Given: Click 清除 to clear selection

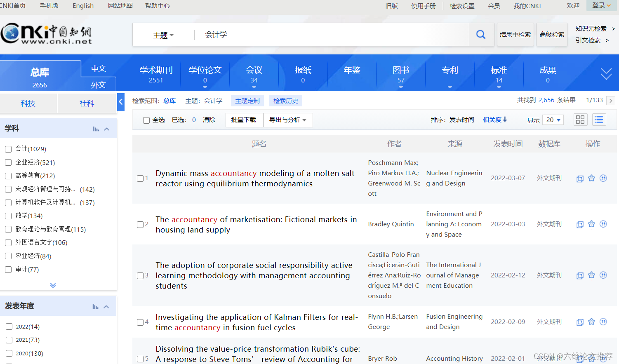Looking at the screenshot, I should coord(209,120).
